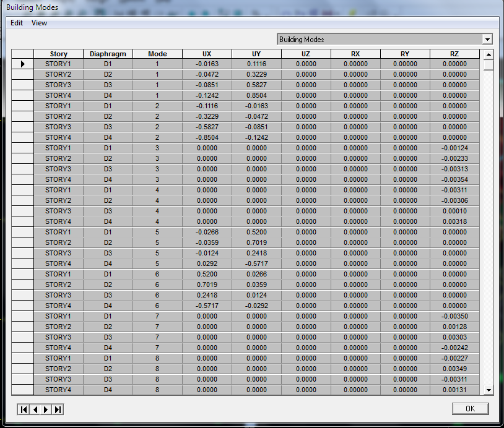Click D3 diaphragm cell in Mode 6 row

pyautogui.click(x=108, y=296)
